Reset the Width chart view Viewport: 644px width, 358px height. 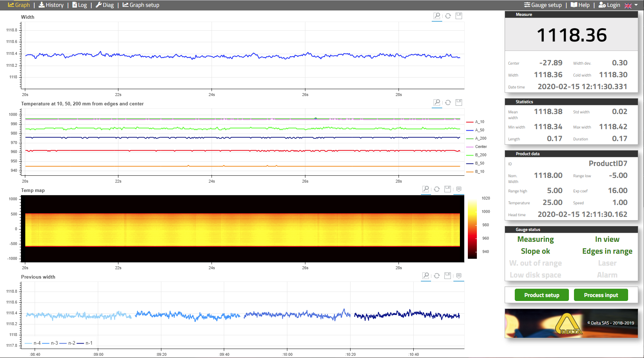(448, 16)
